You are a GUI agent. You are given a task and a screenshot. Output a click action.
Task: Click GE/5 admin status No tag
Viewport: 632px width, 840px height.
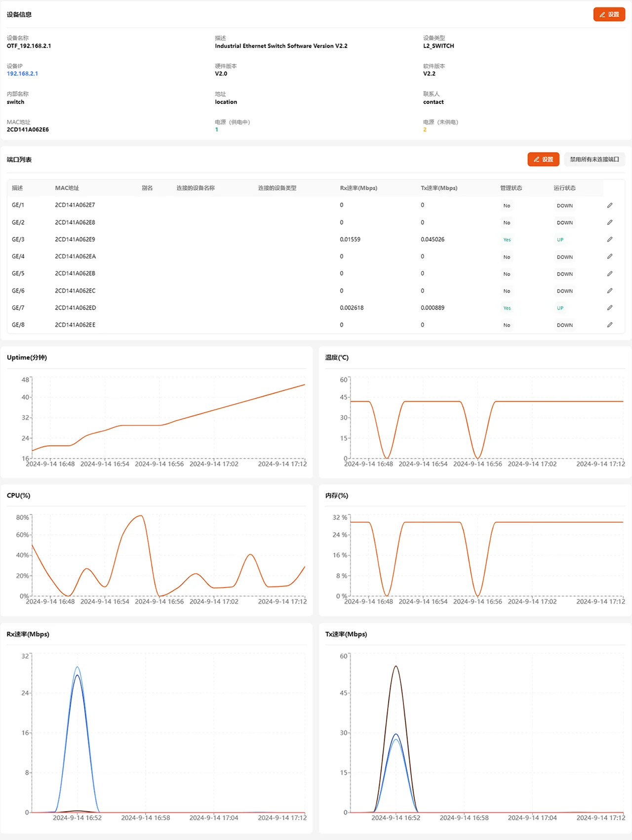coord(507,274)
